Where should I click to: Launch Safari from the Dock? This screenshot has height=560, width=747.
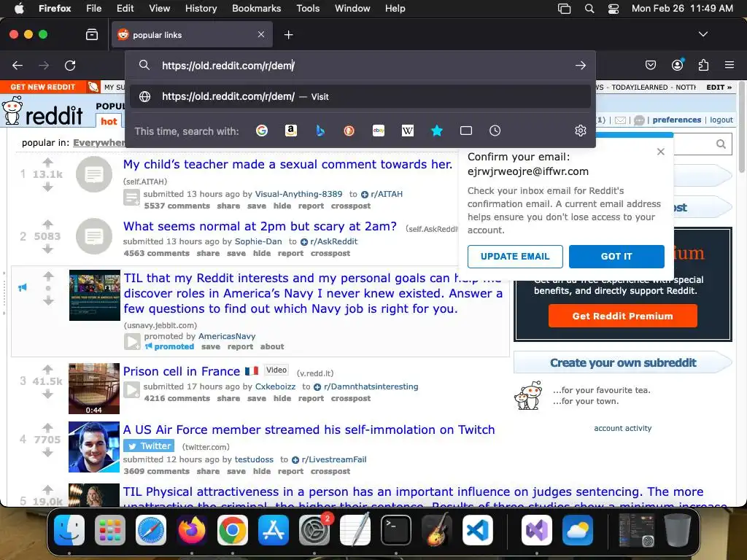[x=151, y=530]
